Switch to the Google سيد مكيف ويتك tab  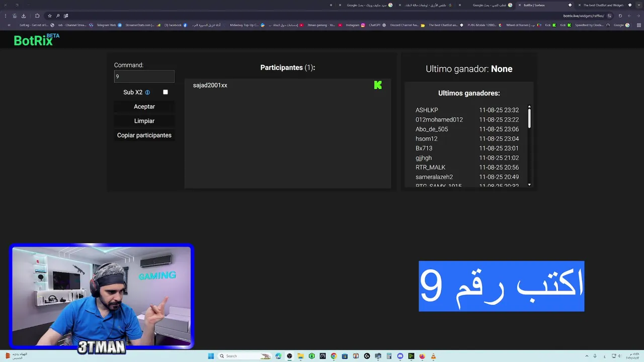[365, 5]
